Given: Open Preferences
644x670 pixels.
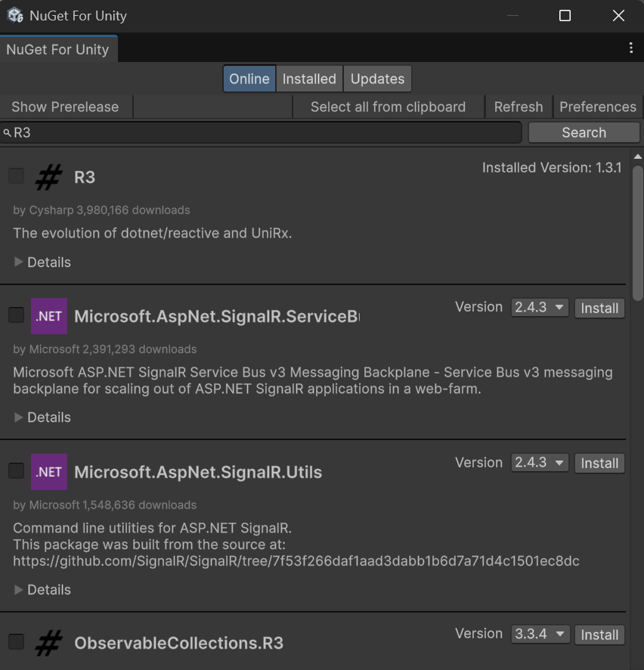Looking at the screenshot, I should (598, 107).
